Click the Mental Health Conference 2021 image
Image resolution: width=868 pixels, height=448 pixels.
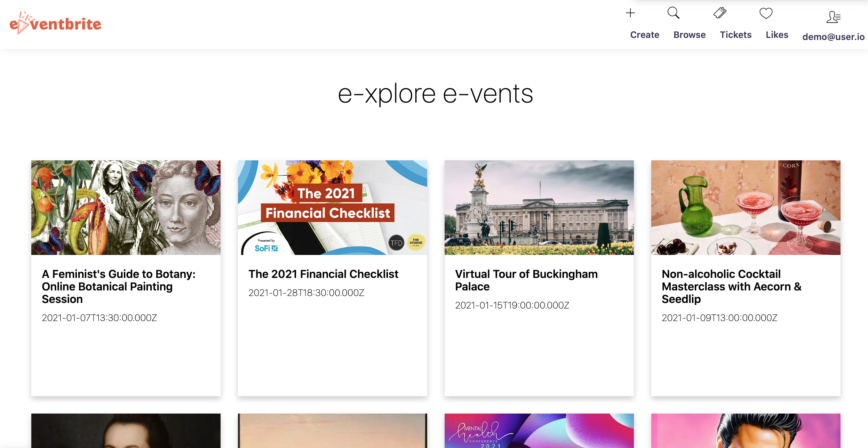pos(539,431)
